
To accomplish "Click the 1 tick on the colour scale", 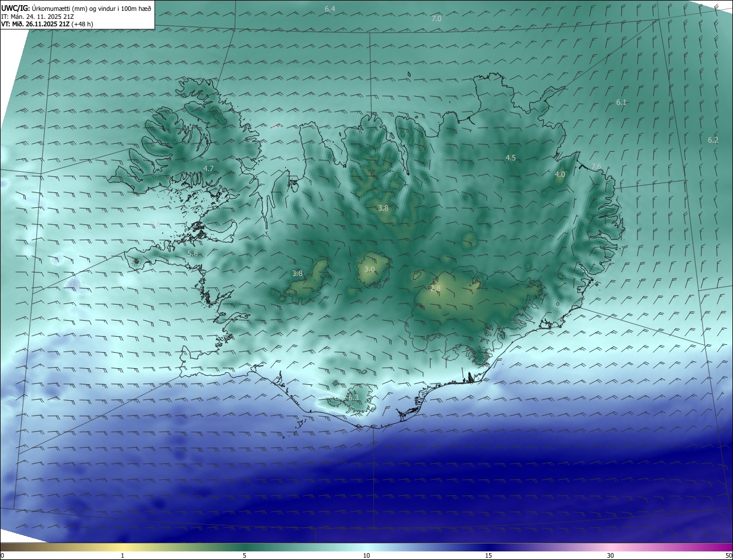I will [x=123, y=555].
